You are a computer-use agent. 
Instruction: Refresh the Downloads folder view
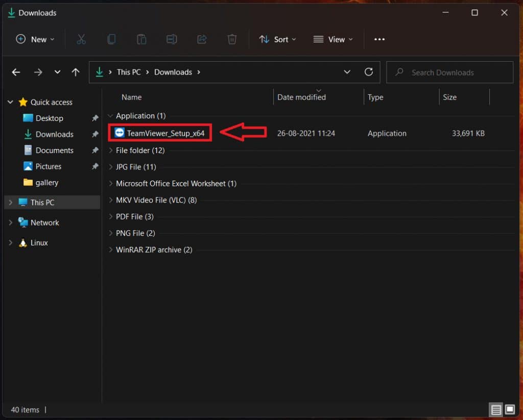coord(369,72)
